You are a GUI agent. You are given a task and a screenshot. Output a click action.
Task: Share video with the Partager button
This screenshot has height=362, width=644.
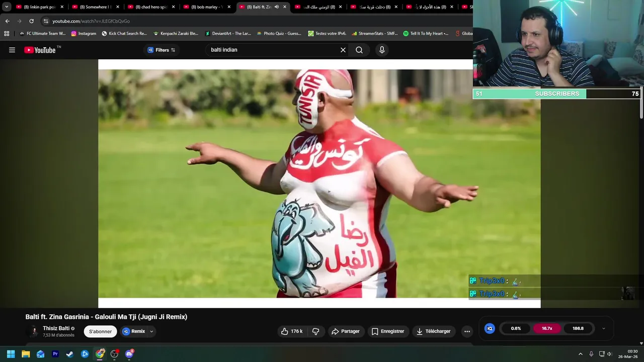[346, 331]
